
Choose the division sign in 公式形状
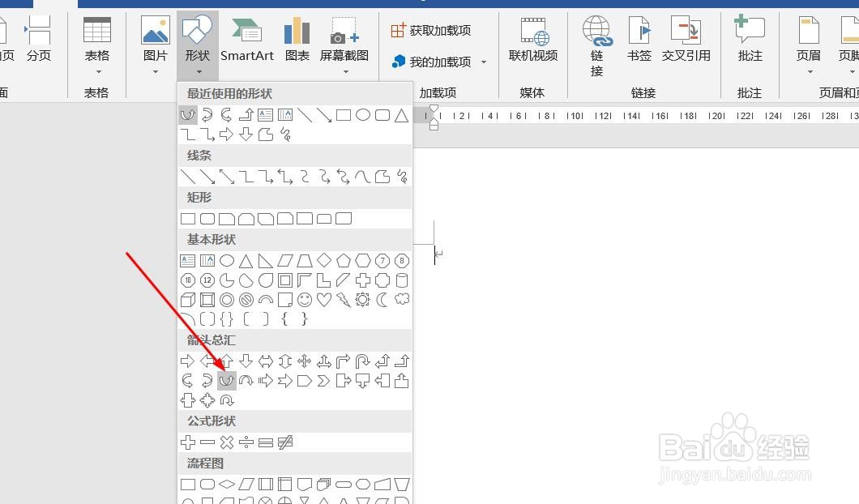[246, 442]
